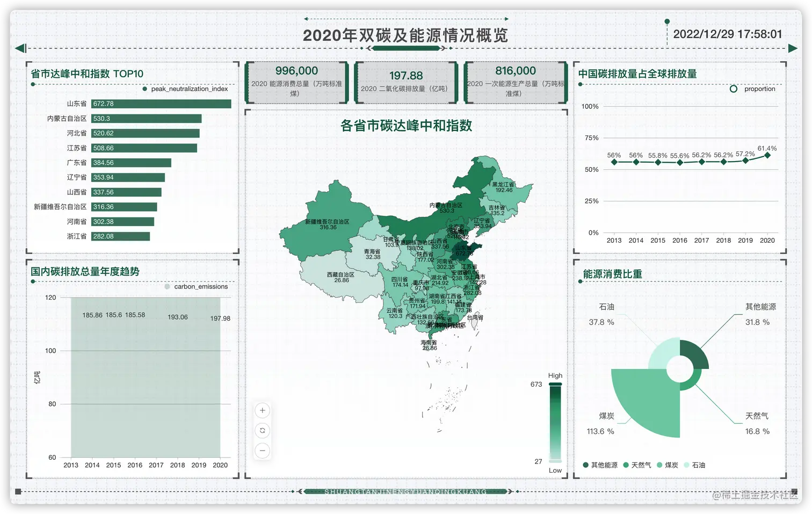Toggle the peak_neutralization_index legend item
The image size is (812, 514).
pyautogui.click(x=186, y=89)
